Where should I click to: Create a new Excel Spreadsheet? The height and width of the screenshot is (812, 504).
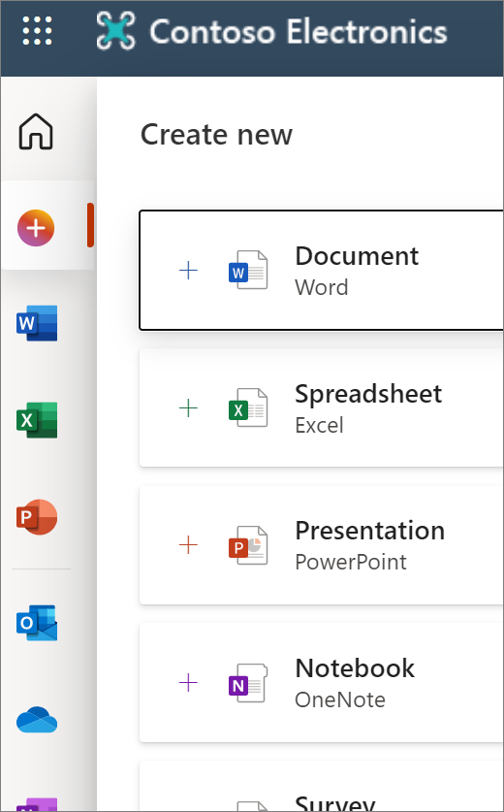point(322,407)
